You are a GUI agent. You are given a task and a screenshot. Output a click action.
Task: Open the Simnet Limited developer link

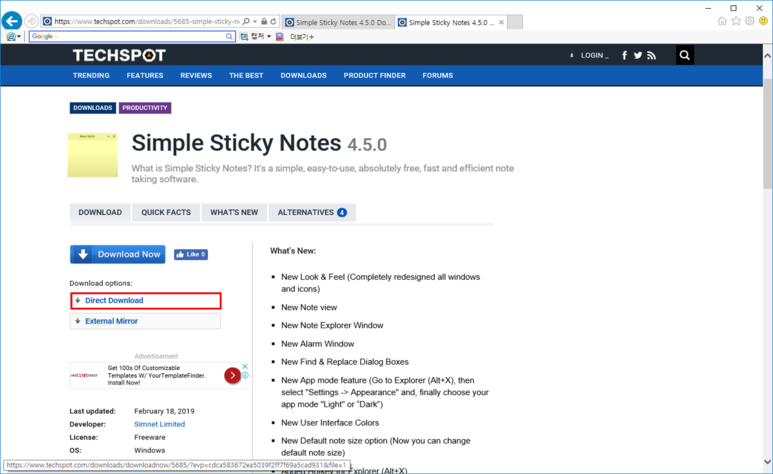160,424
